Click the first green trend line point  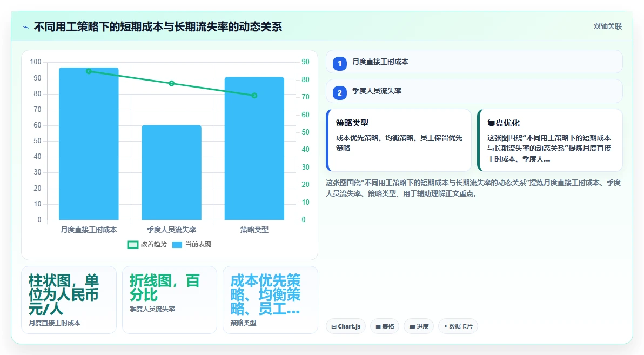[89, 71]
